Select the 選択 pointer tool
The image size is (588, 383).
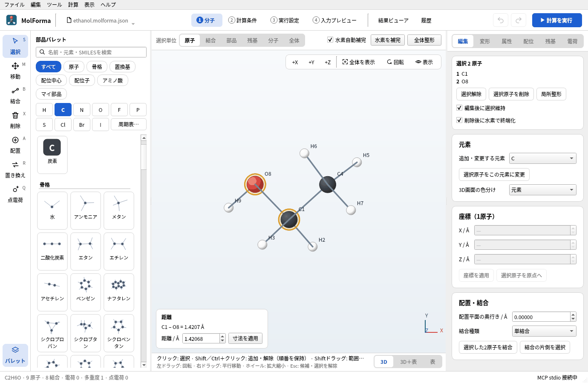15,46
